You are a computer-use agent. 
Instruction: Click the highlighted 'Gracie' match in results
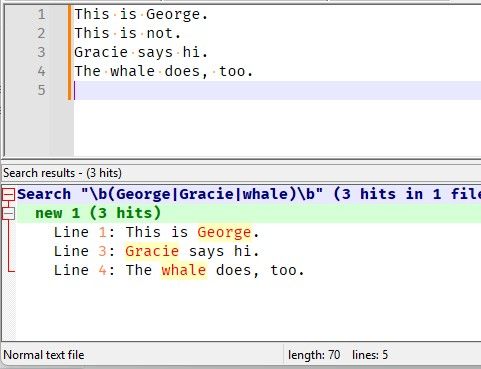[x=152, y=251]
